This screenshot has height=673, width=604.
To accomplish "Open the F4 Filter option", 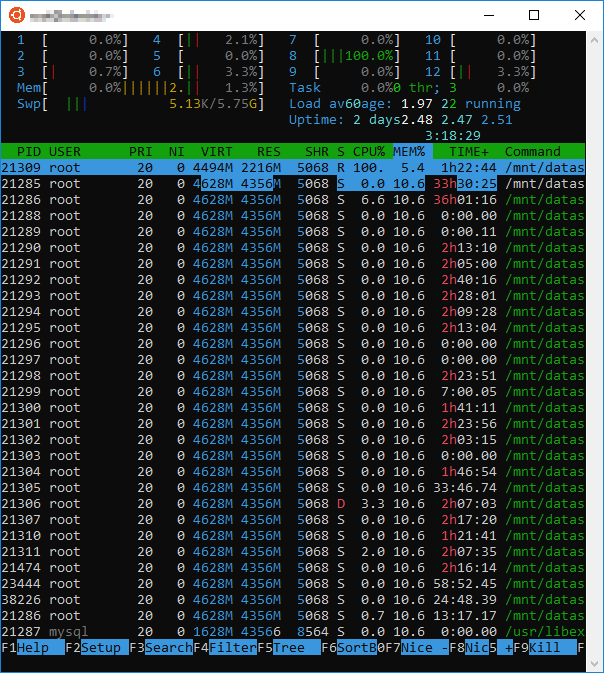I will click(225, 647).
